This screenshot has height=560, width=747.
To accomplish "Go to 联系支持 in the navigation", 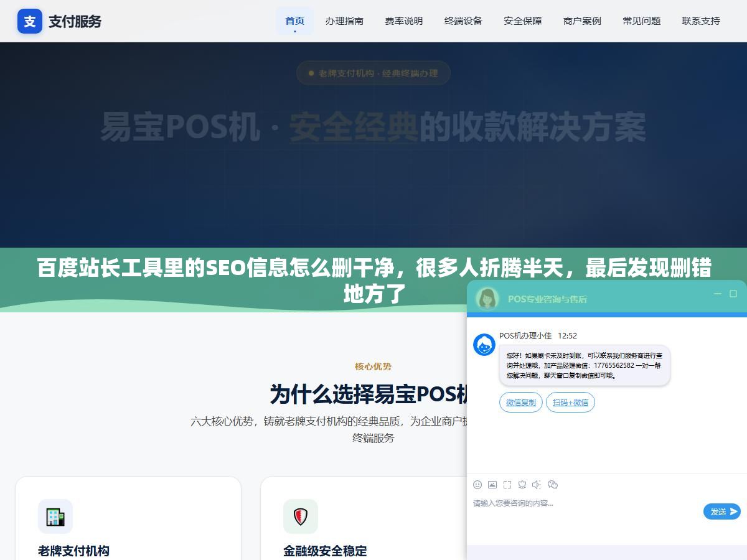I will [x=701, y=21].
